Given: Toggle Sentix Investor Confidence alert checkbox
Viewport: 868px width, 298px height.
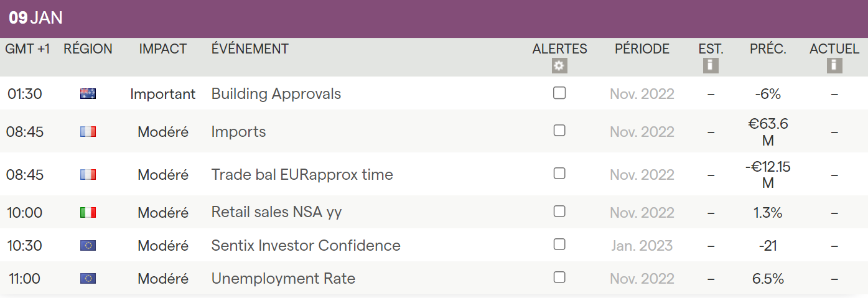Looking at the screenshot, I should (559, 244).
